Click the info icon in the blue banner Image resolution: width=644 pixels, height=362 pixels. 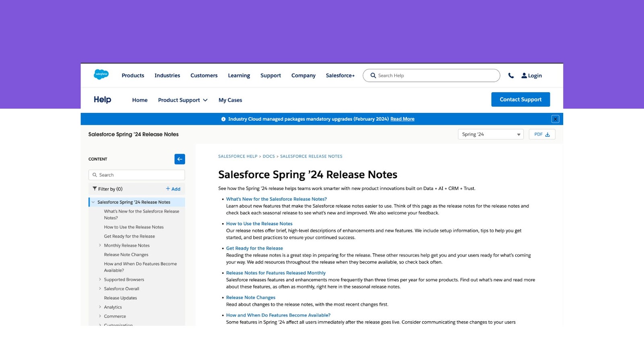[x=223, y=119]
